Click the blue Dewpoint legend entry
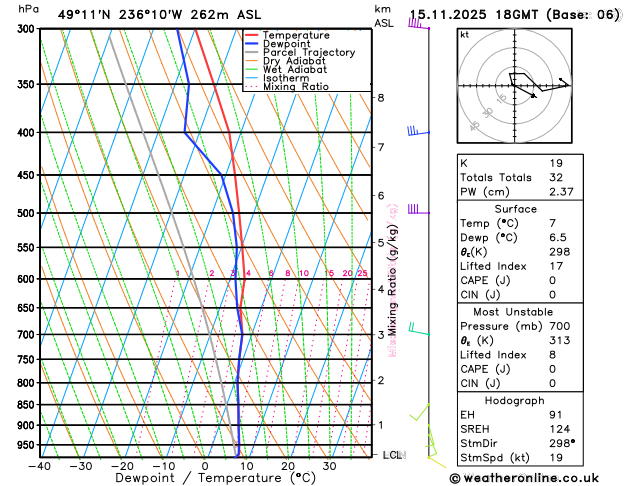This screenshot has width=629, height=486. [278, 44]
